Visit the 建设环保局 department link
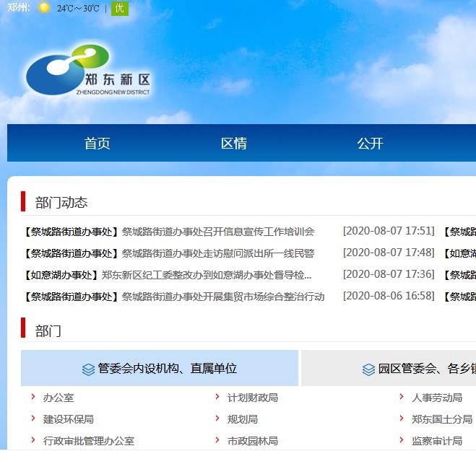 69,419
